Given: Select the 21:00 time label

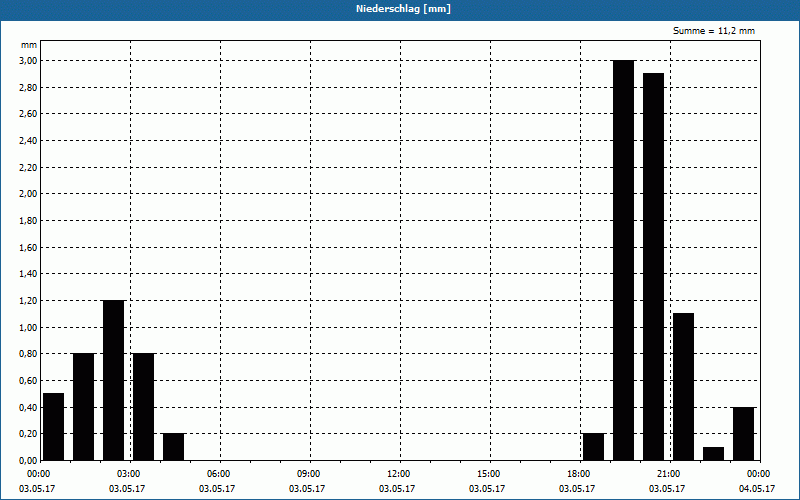Looking at the screenshot, I should point(670,474).
